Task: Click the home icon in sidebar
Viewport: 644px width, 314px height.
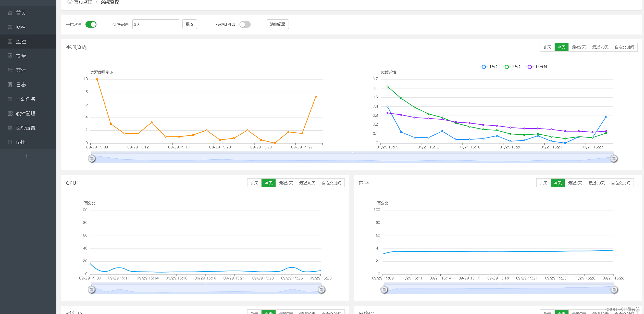Action: [x=10, y=13]
